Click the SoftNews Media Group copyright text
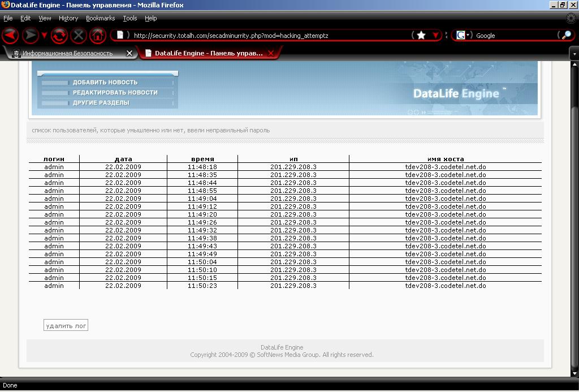The width and height of the screenshot is (579, 392). (282, 355)
